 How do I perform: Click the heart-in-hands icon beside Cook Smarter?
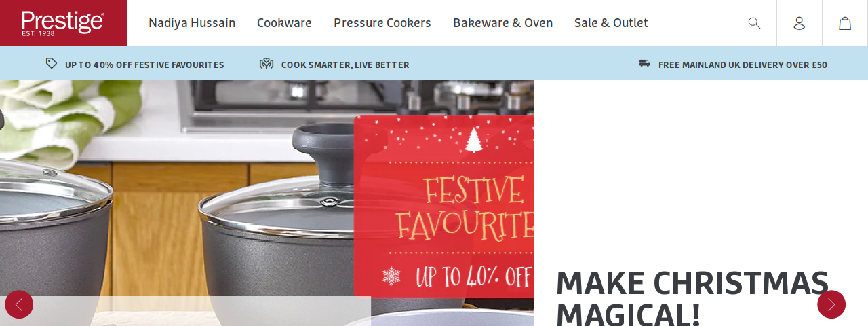coord(267,63)
